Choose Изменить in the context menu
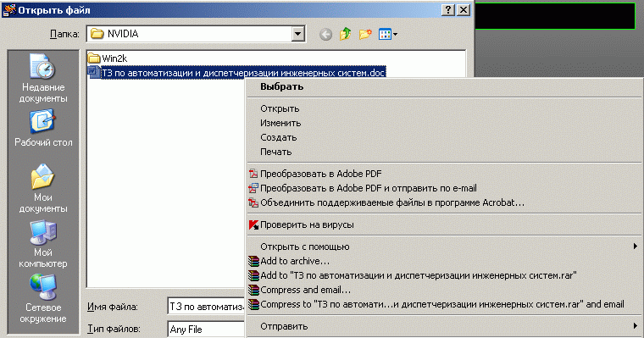Viewport: 644px width, 338px height. coord(444,123)
